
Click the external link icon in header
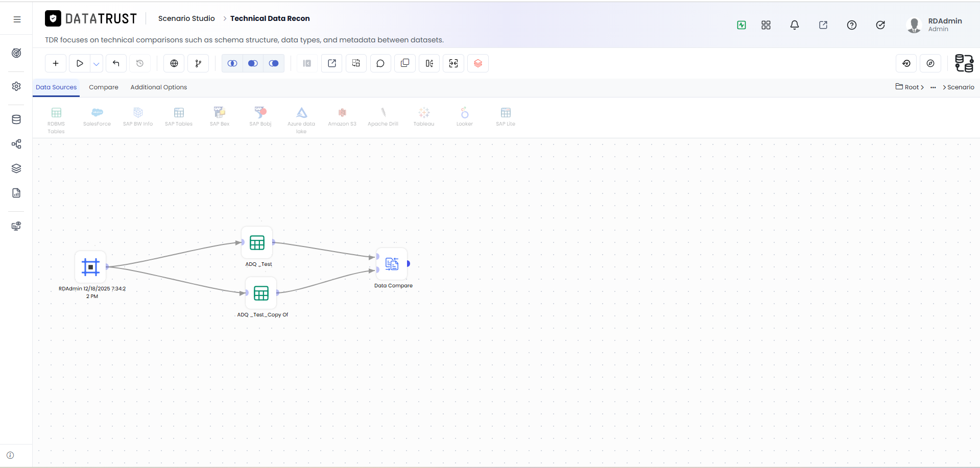pos(823,25)
